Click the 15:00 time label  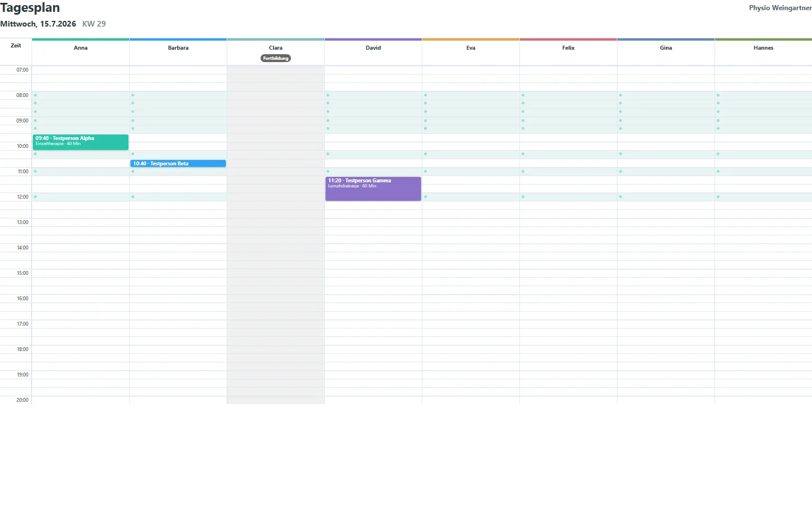[23, 273]
